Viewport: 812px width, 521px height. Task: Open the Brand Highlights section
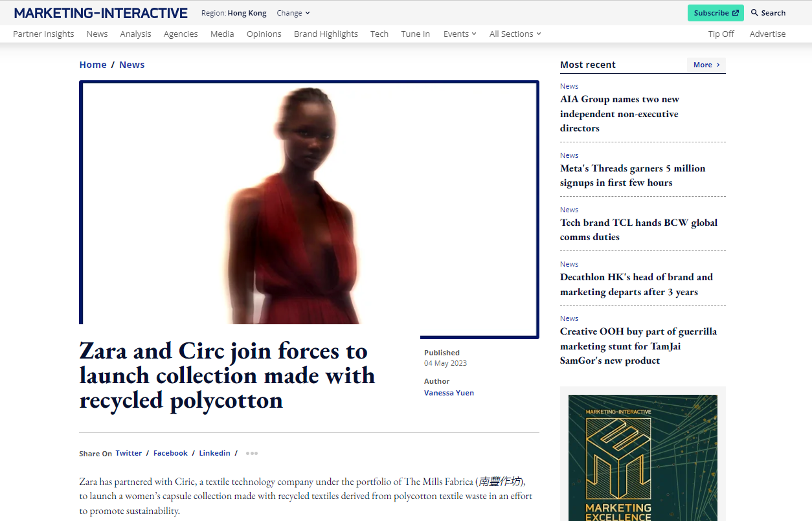pos(326,34)
